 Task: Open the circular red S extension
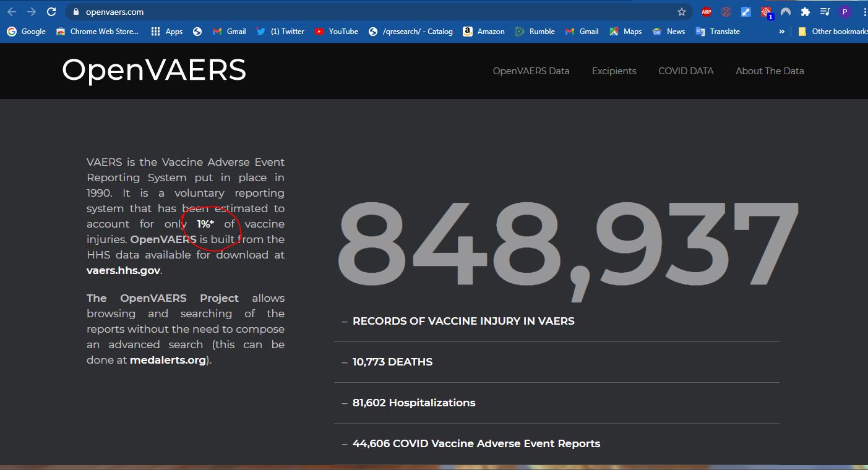(x=726, y=12)
